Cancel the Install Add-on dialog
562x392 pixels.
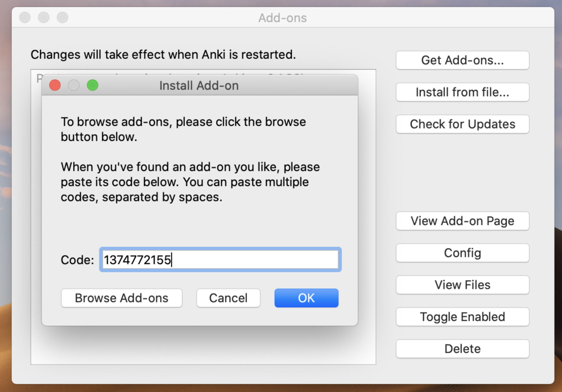[228, 298]
